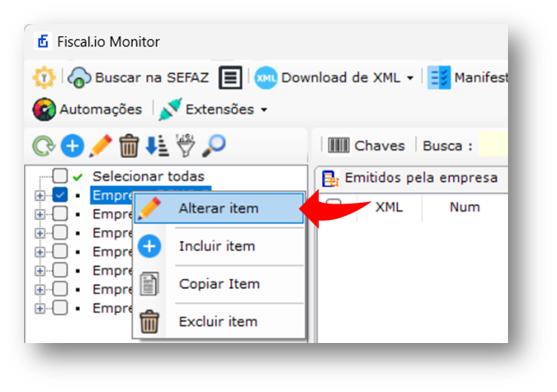557x392 pixels.
Task: Click the list view icon beside SEFAZ
Action: pyautogui.click(x=230, y=77)
